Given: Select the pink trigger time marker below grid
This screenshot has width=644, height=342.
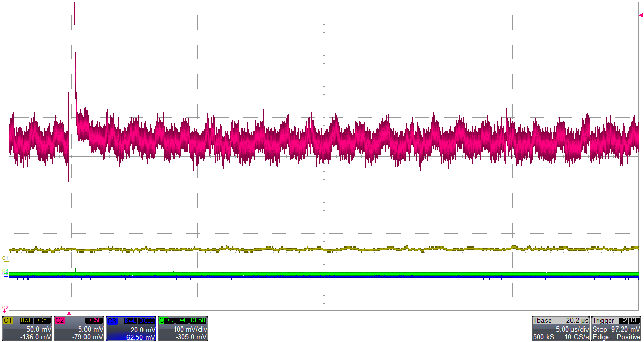Looking at the screenshot, I should (69, 314).
